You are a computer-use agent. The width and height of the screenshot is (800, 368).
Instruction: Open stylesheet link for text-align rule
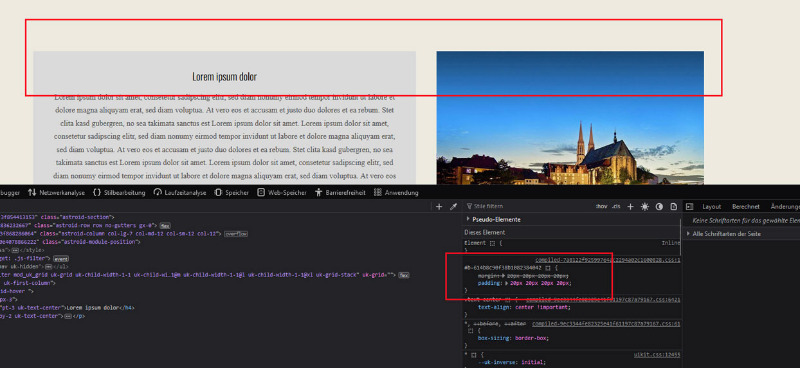click(603, 300)
